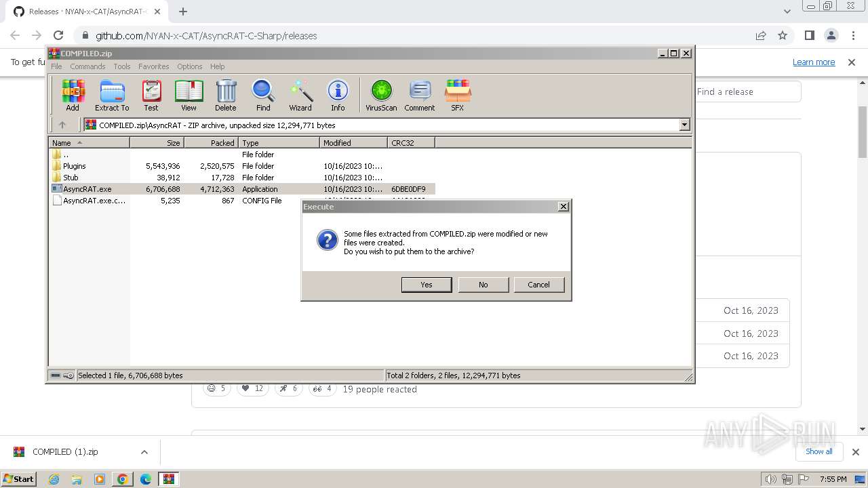Dismiss the Chrome info bar
This screenshot has height=488, width=868.
pos(852,62)
